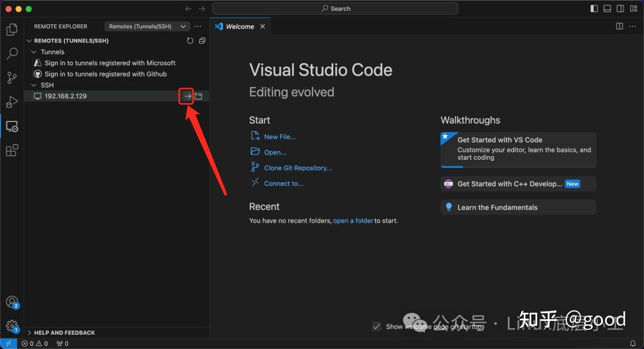Refresh the remotes list
Viewport: 644px width, 349px height.
190,40
